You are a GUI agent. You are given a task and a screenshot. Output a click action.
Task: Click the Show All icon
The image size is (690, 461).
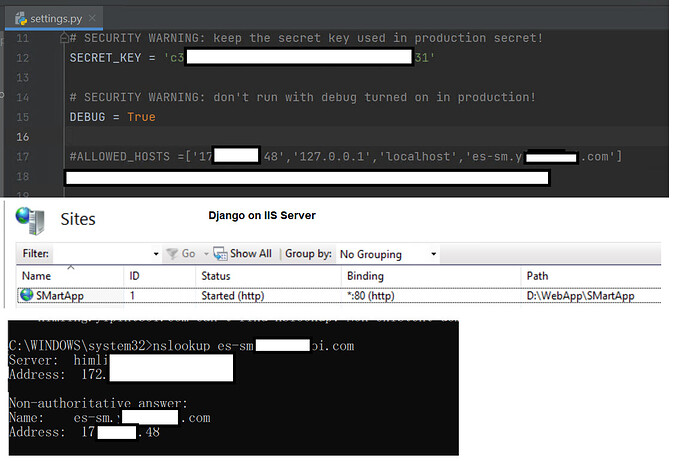[220, 254]
